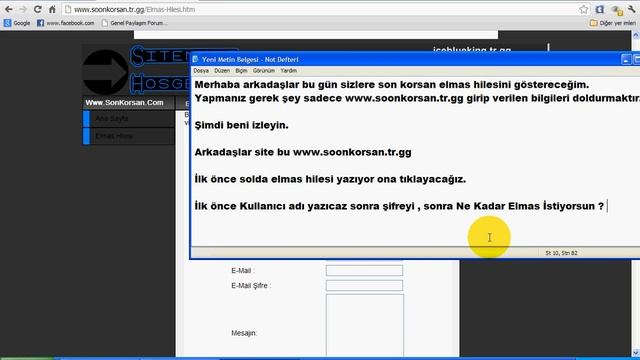Open Notepad Dosya menu

[201, 71]
